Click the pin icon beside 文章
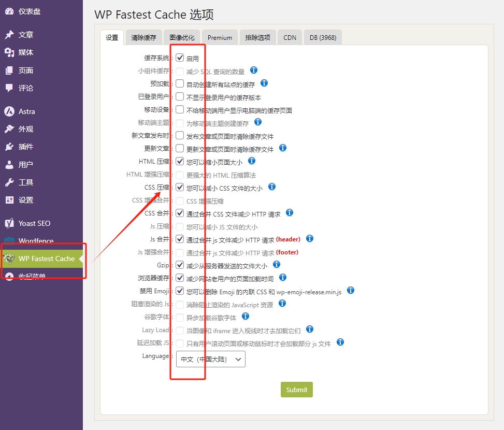Screen dimensions: 504x430 click(9, 34)
